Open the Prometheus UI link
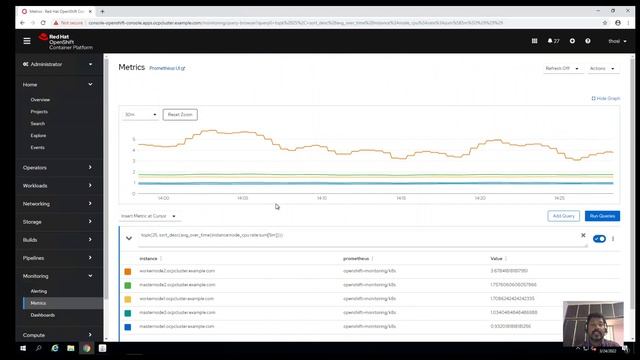 click(x=167, y=68)
